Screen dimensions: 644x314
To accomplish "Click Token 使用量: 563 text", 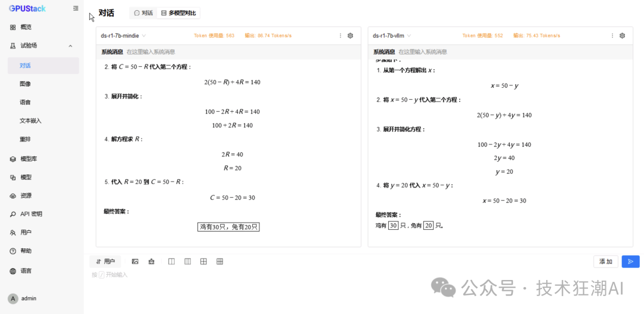I will [214, 36].
